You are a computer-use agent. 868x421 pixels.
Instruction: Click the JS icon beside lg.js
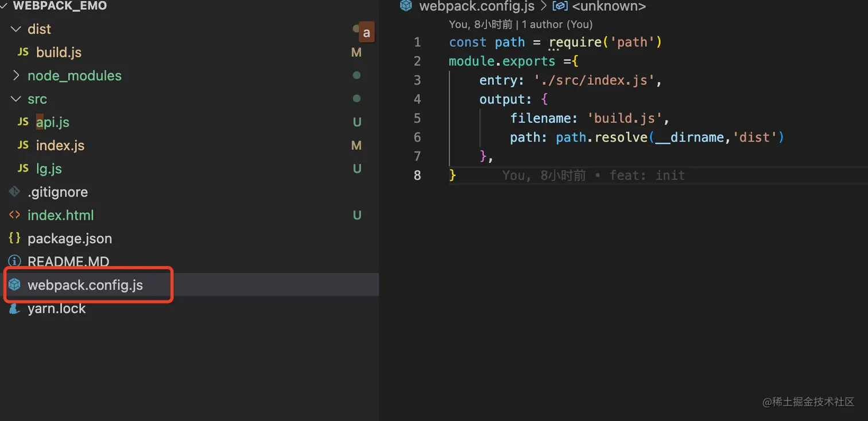pos(23,169)
